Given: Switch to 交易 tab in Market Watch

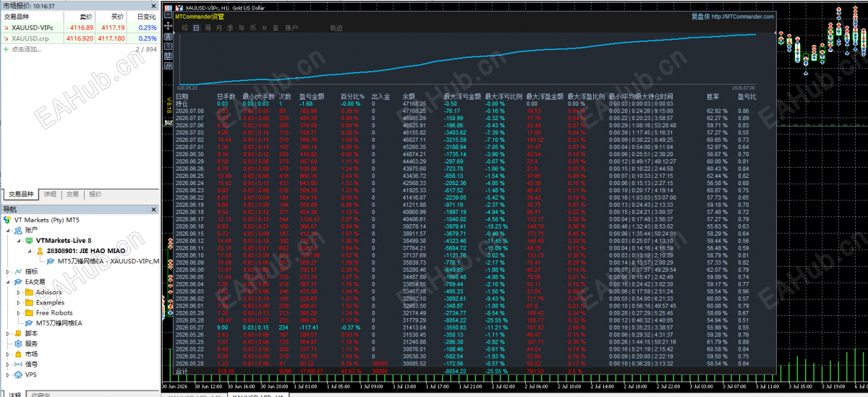Looking at the screenshot, I should click(x=72, y=195).
